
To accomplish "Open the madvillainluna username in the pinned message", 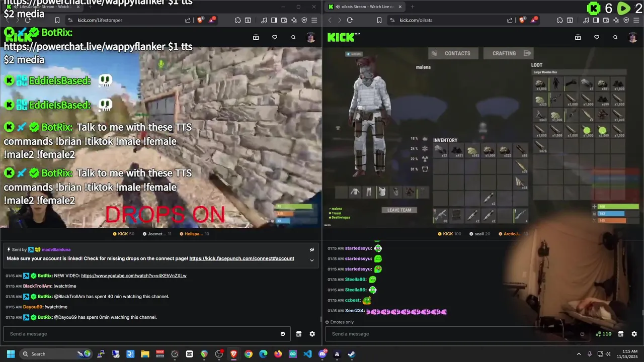I will coord(56,249).
